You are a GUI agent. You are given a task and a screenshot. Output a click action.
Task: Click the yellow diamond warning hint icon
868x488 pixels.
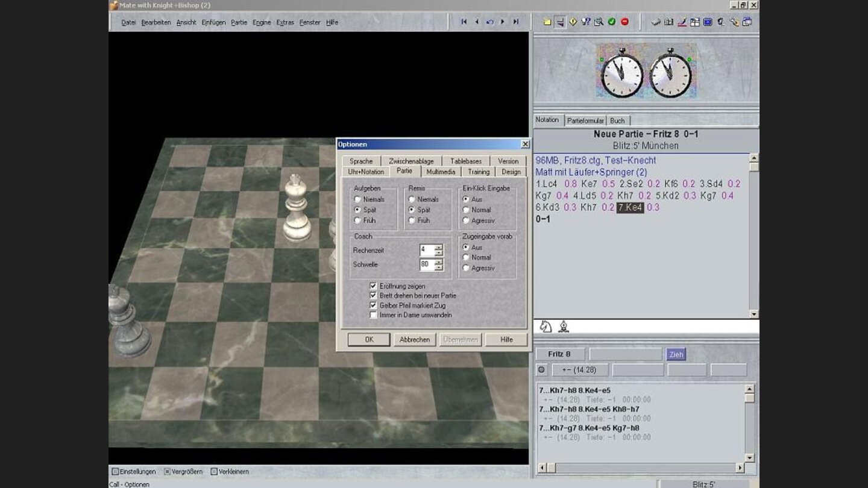(573, 22)
